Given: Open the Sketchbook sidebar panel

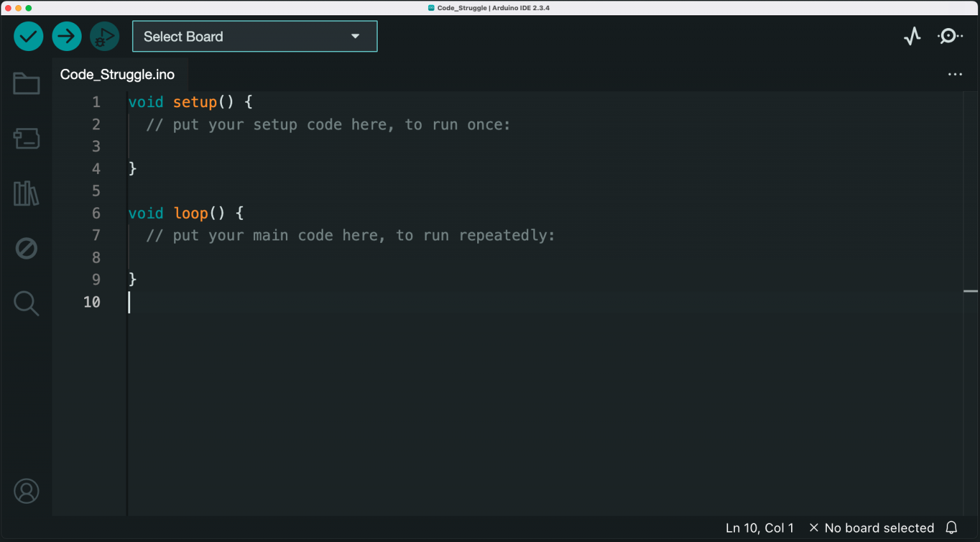Looking at the screenshot, I should click(x=26, y=83).
